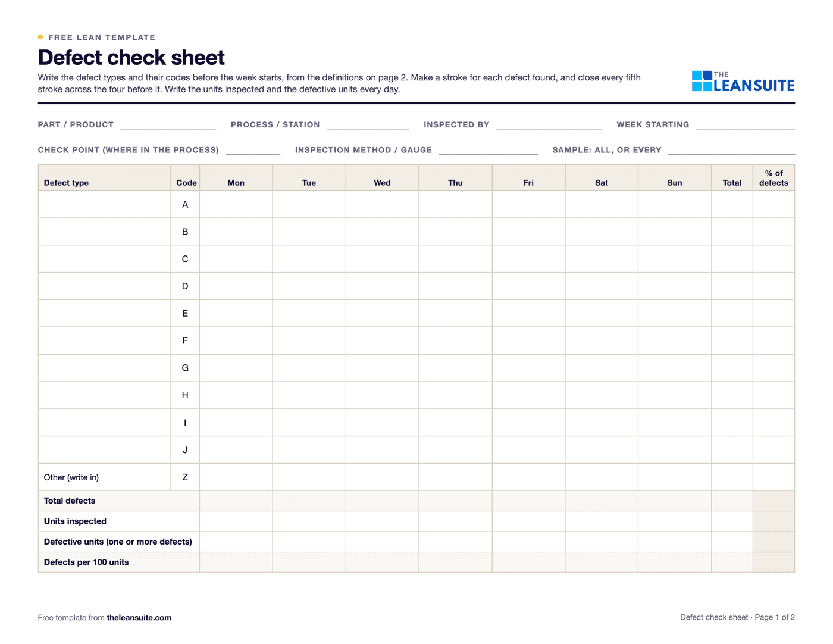The image size is (833, 644).
Task: Click 'FREE LEAN TEMPLATE' heading text
Action: tap(102, 37)
